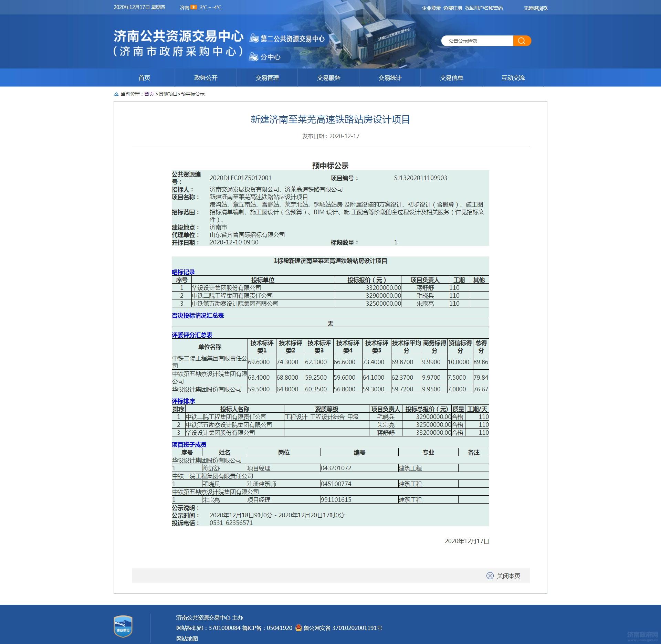Click the police badge icon beside 鲁公网安备
The height and width of the screenshot is (644, 661).
tap(298, 627)
